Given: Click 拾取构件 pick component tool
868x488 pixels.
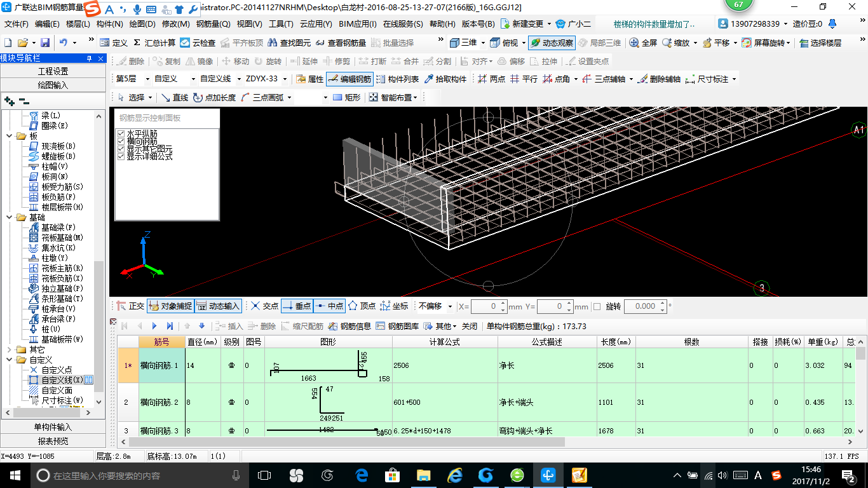Looking at the screenshot, I should [x=445, y=79].
